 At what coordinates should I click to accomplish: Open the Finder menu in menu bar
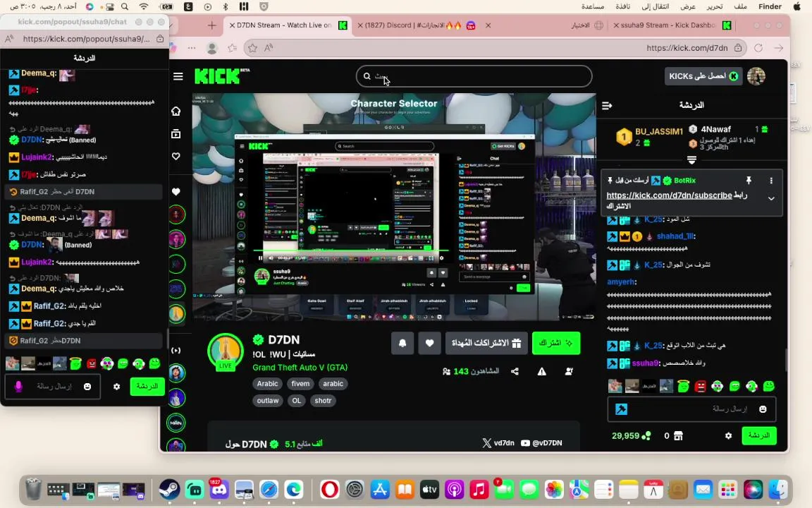[770, 7]
